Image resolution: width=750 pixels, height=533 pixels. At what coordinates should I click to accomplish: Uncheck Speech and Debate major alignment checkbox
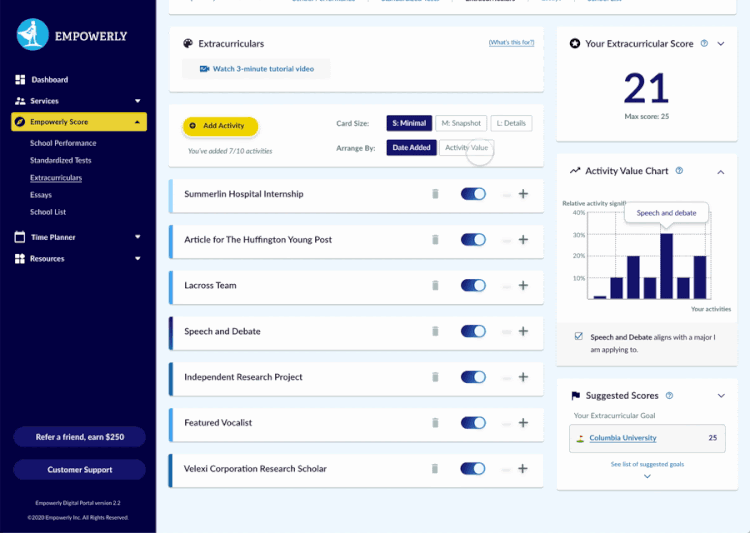tap(579, 337)
